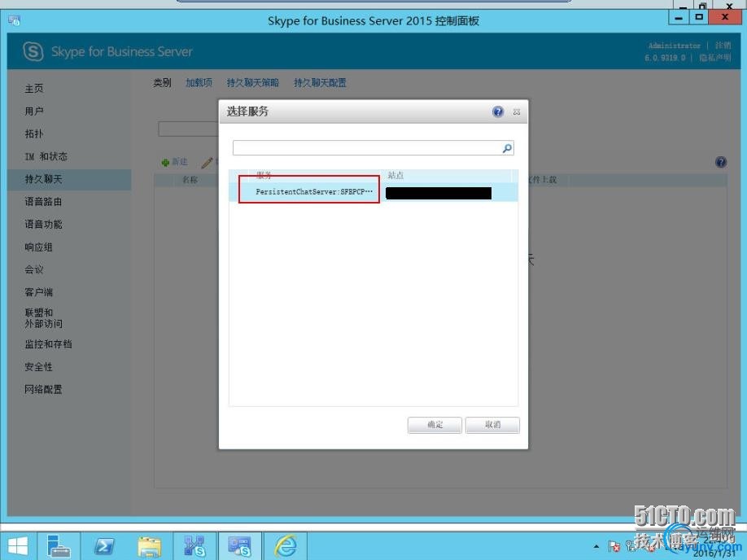This screenshot has height=560, width=747.
Task: Close the 选择服务 dialog
Action: tap(517, 112)
